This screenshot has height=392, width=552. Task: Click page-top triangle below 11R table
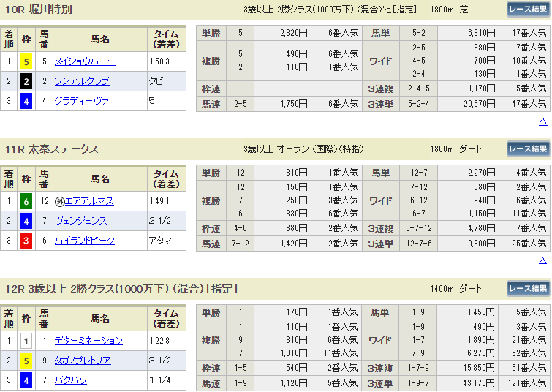click(542, 261)
